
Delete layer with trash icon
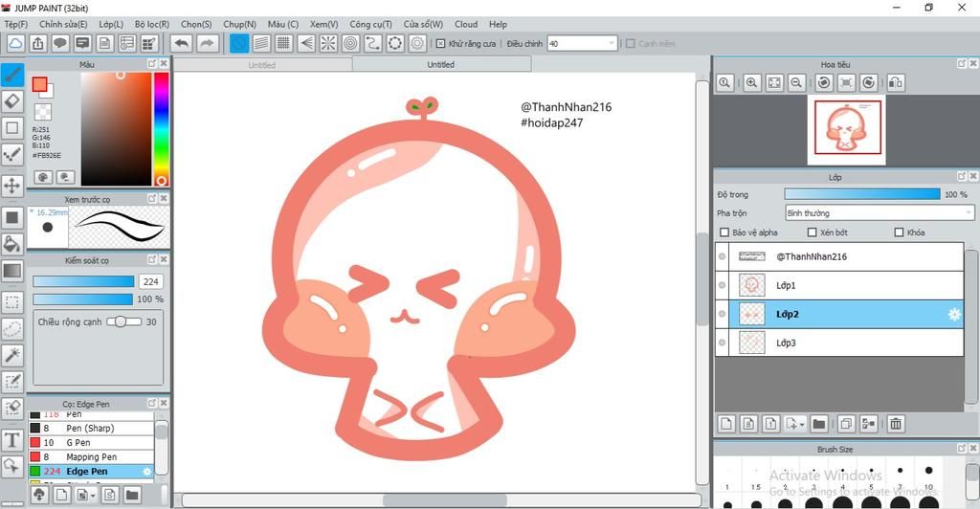click(896, 424)
